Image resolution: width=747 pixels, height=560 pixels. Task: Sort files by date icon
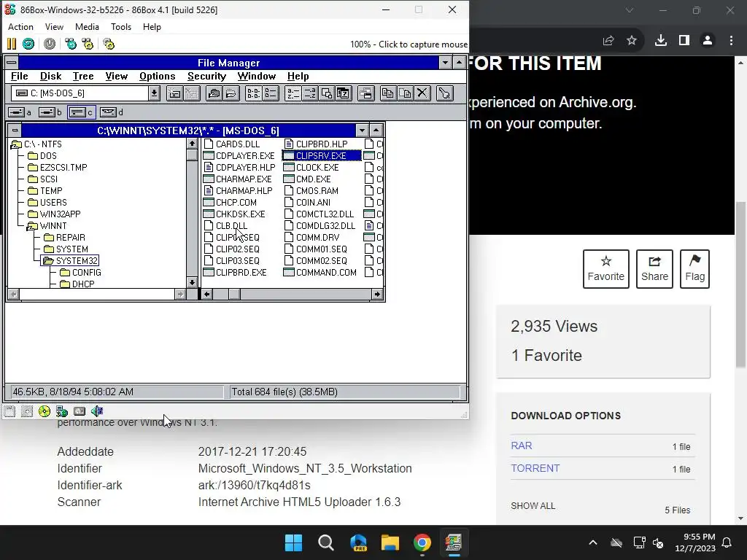click(x=343, y=93)
